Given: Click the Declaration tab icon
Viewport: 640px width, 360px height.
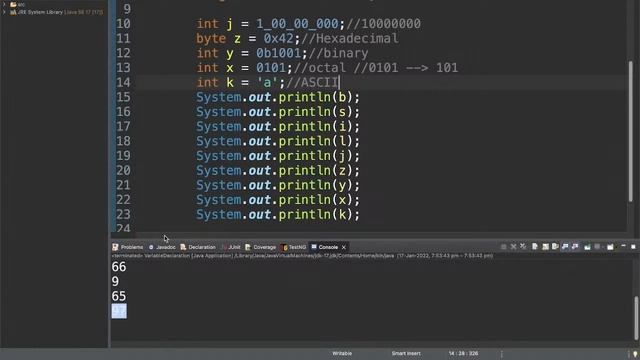Looking at the screenshot, I should click(183, 247).
